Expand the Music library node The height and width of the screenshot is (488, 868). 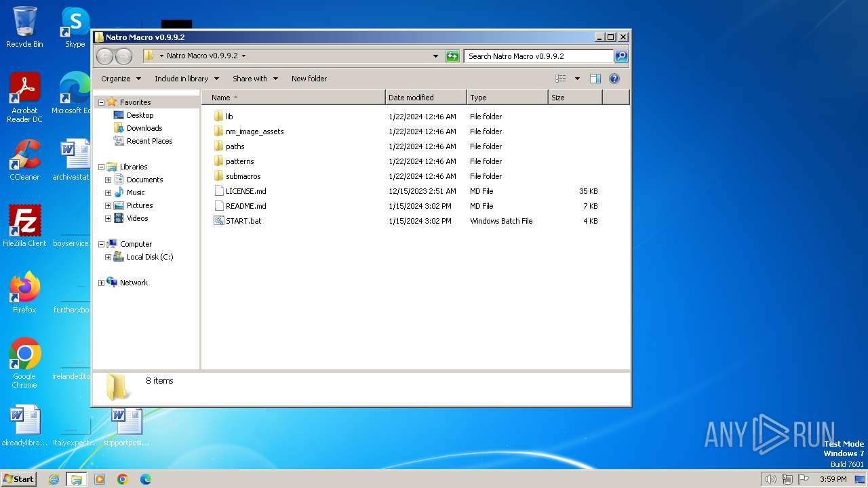[x=108, y=192]
